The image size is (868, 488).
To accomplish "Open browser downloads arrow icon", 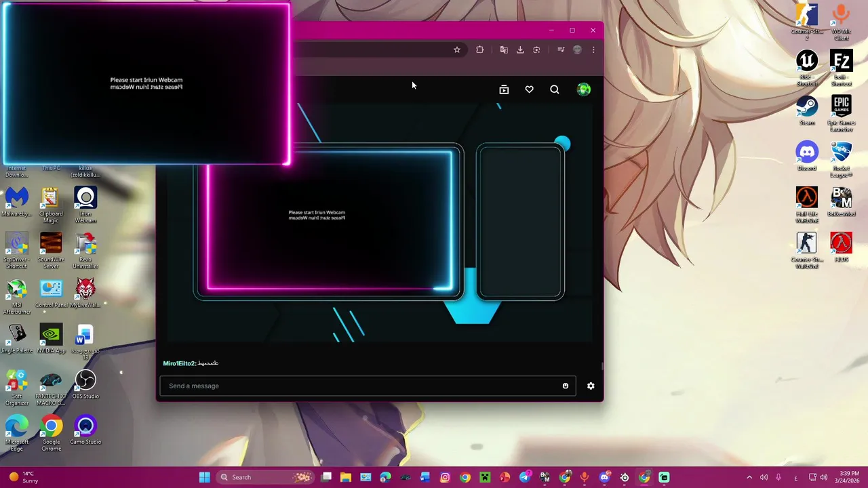I will click(520, 49).
